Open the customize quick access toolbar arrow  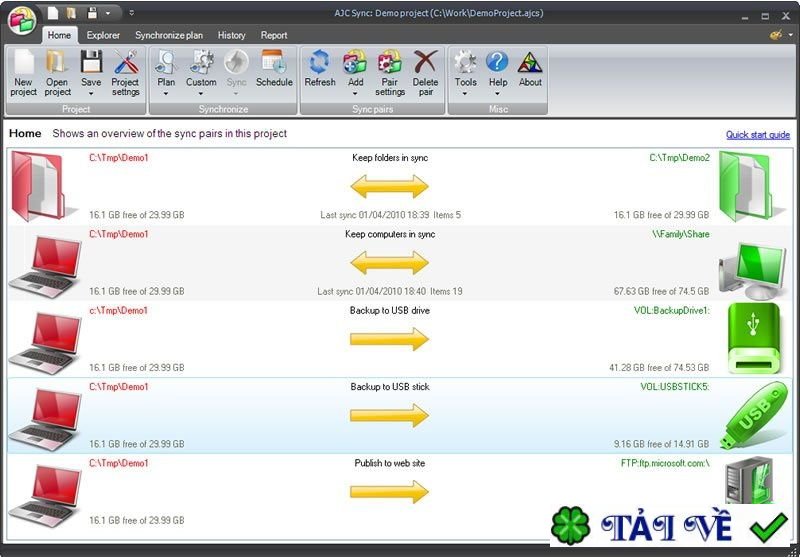click(132, 13)
